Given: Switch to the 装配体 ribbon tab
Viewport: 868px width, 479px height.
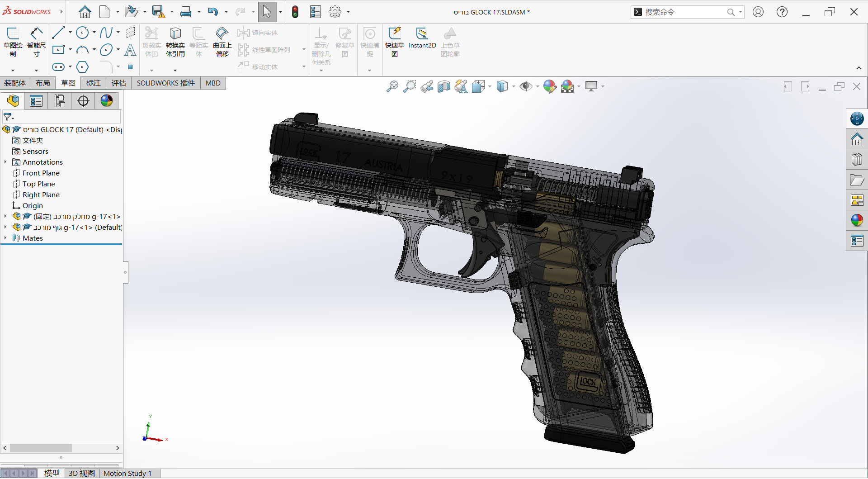Looking at the screenshot, I should 15,83.
